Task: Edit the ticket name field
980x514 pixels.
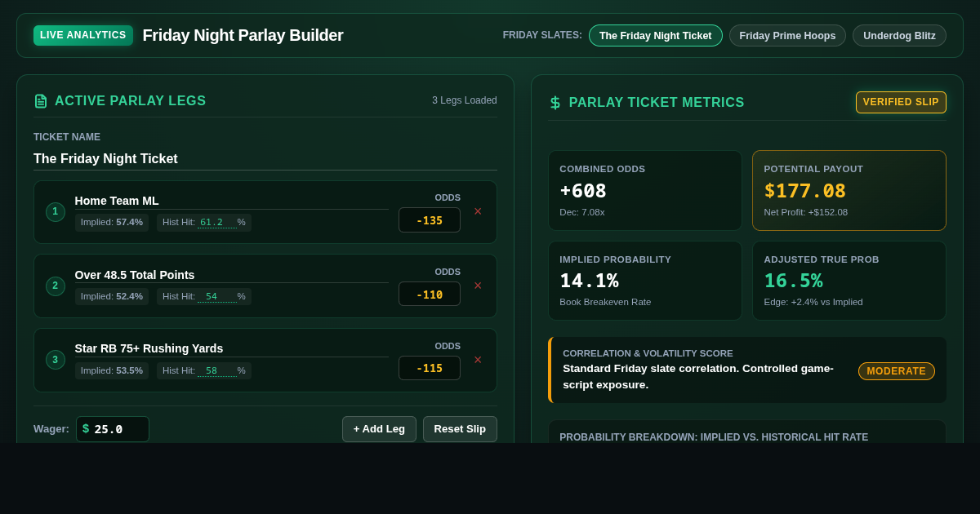Action: coord(265,159)
